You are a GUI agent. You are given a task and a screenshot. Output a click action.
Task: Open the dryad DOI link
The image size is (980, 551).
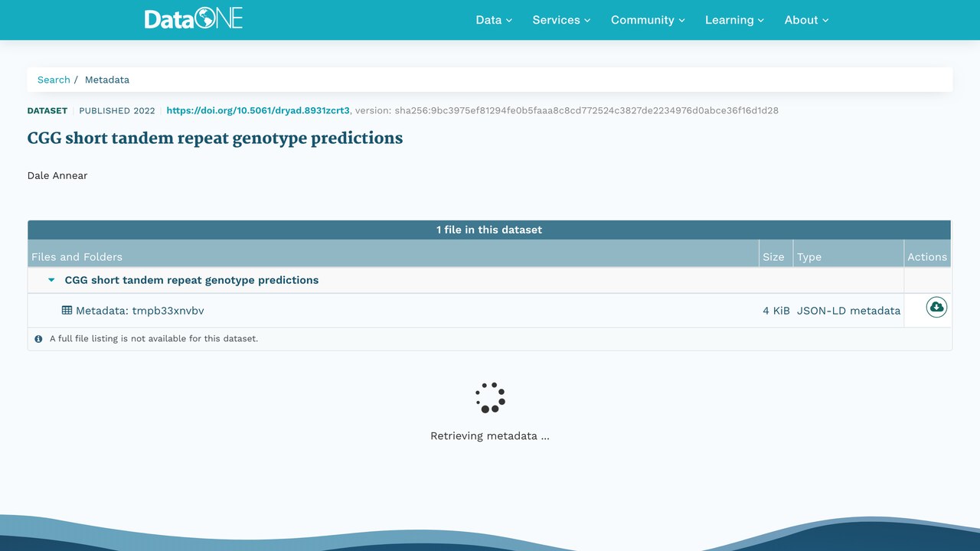tap(258, 110)
